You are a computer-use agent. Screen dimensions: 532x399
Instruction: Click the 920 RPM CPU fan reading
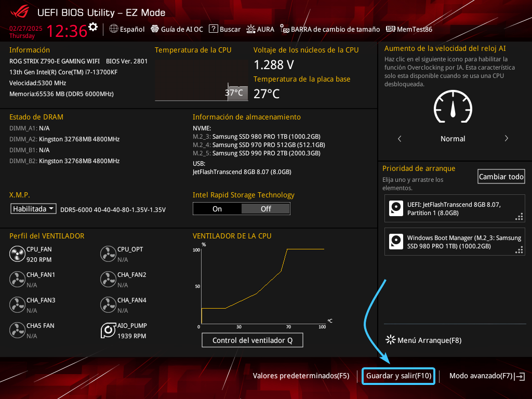tap(39, 260)
